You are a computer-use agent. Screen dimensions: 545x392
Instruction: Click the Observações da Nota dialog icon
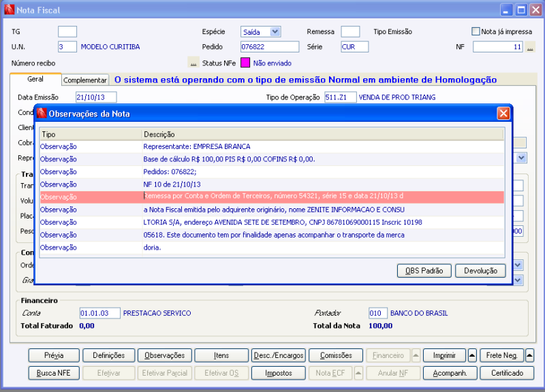click(44, 114)
